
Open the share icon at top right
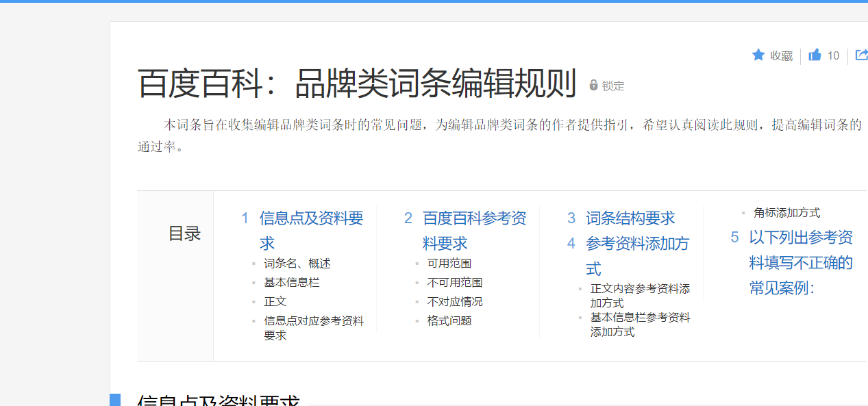[x=860, y=55]
